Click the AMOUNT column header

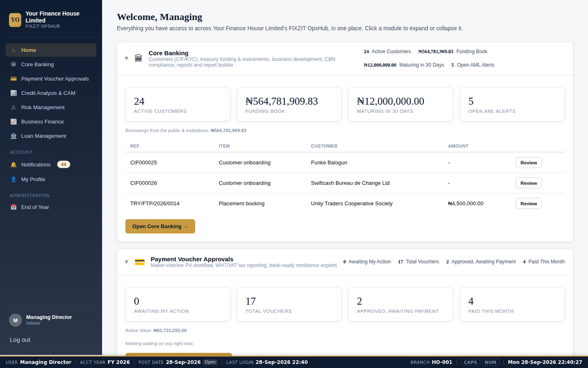coord(458,146)
